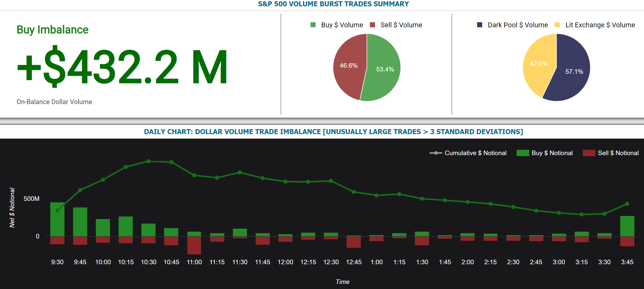
Task: Click the On-Balance Dollar Volume label
Action: tap(54, 102)
